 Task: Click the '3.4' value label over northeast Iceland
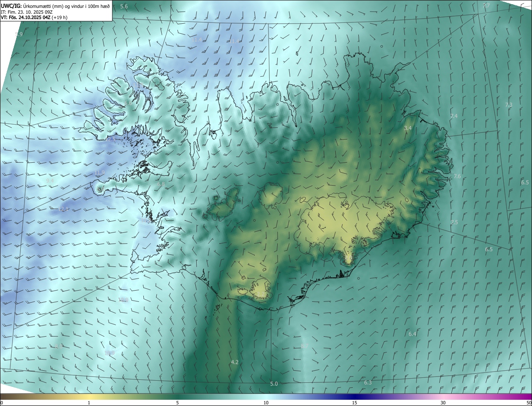(408, 128)
